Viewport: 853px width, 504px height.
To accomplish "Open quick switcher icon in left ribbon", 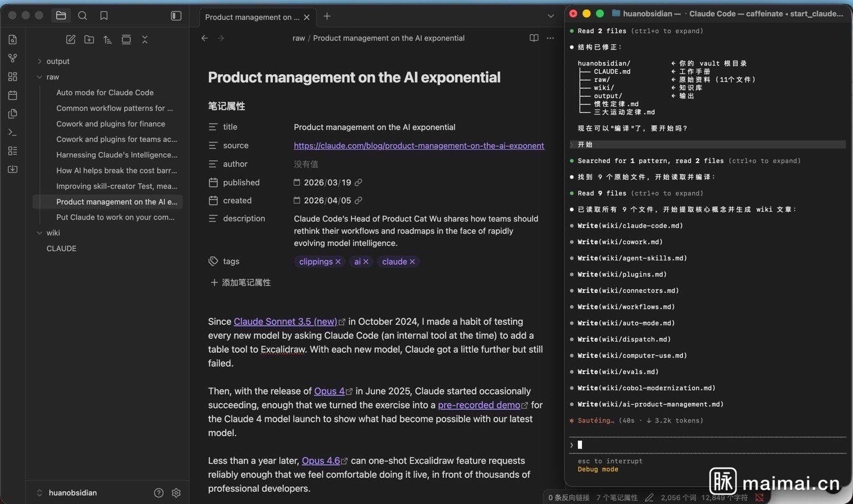I will click(13, 39).
